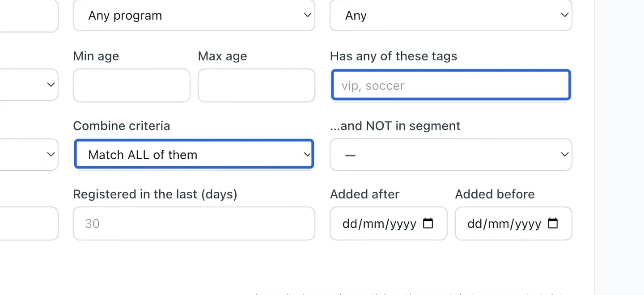Open the Added after calendar picker icon
This screenshot has width=644, height=295.
428,223
